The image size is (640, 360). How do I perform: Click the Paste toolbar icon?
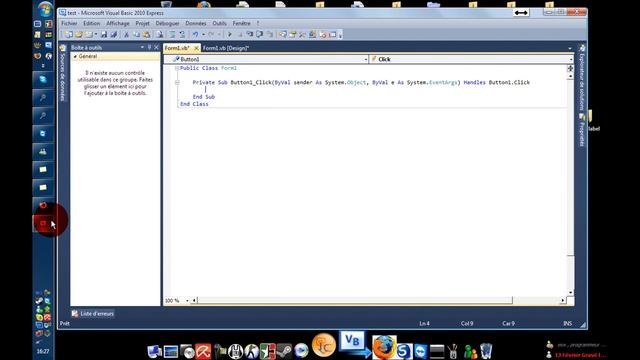[x=147, y=35]
